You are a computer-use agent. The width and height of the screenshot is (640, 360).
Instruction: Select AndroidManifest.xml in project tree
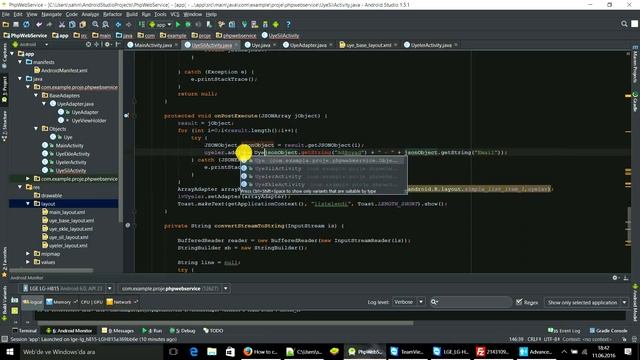tap(64, 70)
